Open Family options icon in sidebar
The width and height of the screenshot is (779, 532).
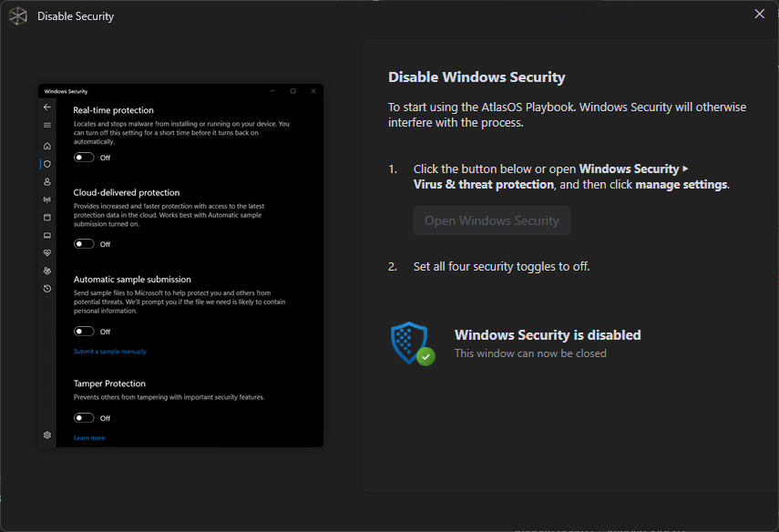(x=47, y=271)
